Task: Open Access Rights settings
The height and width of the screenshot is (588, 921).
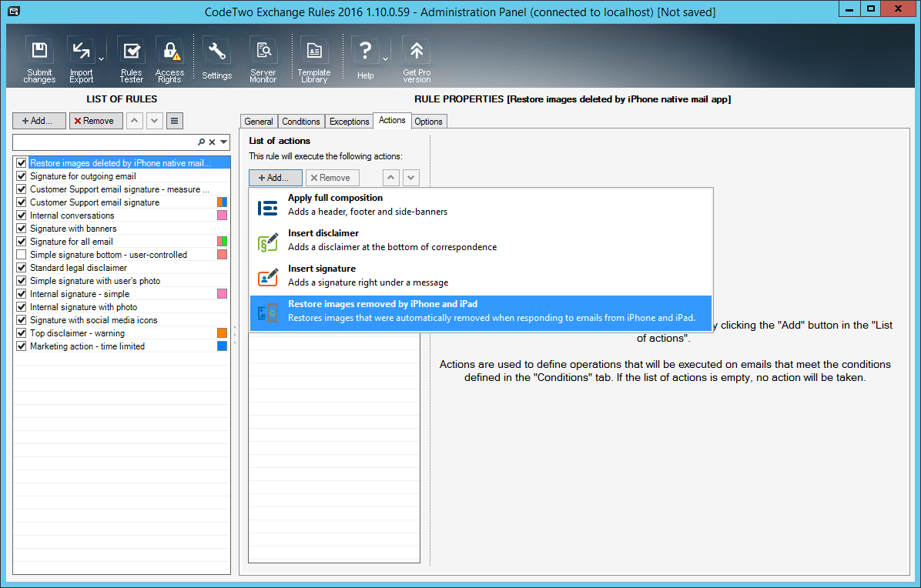Action: 169,59
